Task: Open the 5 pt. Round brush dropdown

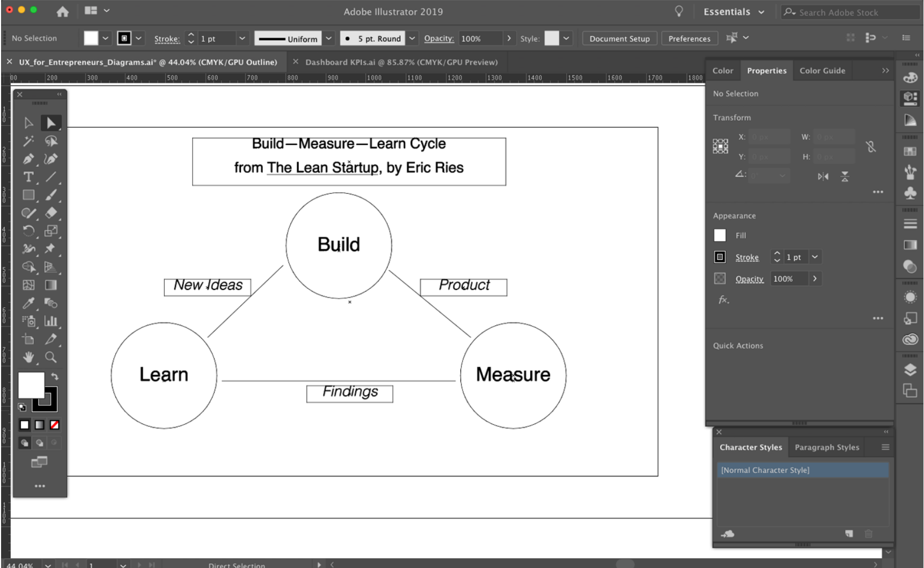Action: click(412, 38)
